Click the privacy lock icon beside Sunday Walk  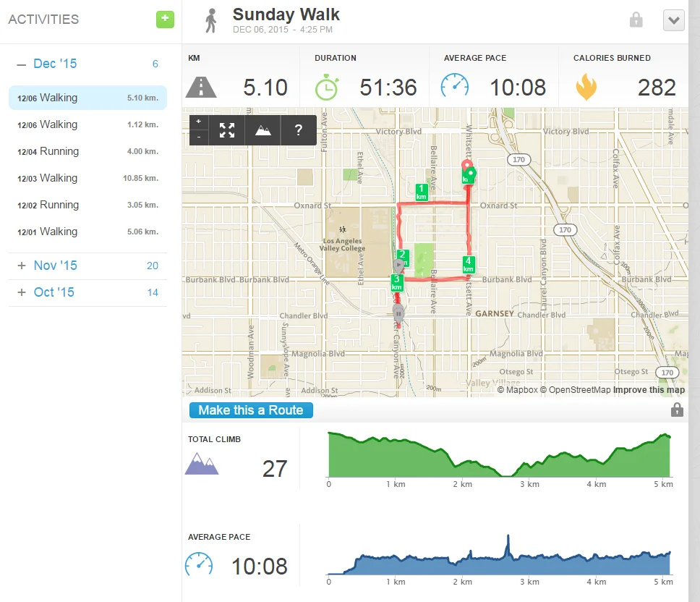(636, 20)
